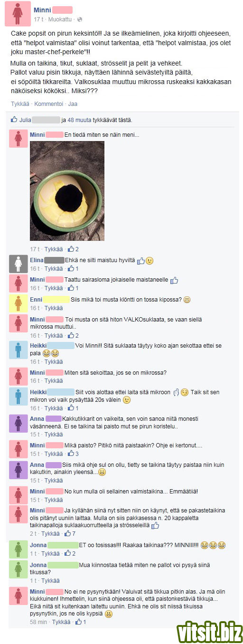The width and height of the screenshot is (243, 644).
Task: Click the like count under the bowl photo
Action: 73,249
